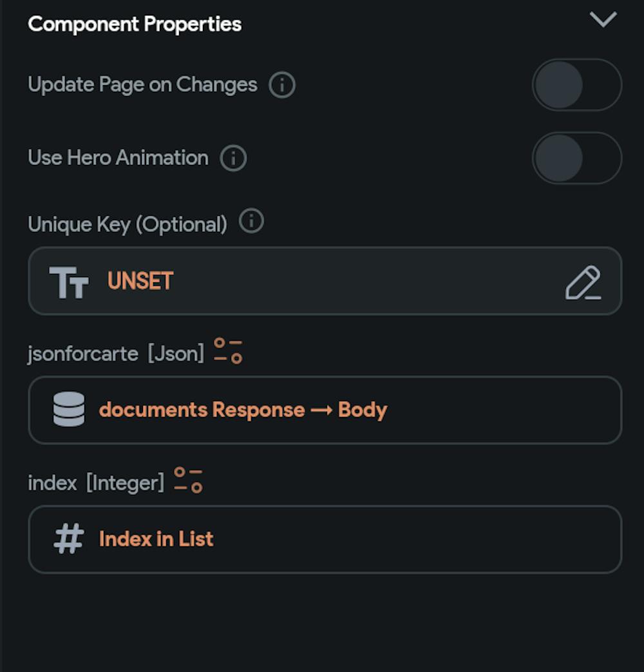Open variable settings icon next to jsonforcarte
Screen dimensions: 644x672
point(228,350)
